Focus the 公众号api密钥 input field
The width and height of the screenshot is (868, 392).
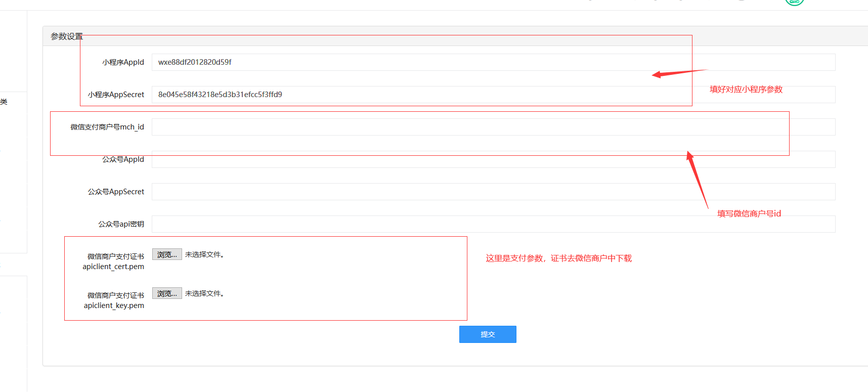[x=493, y=224]
